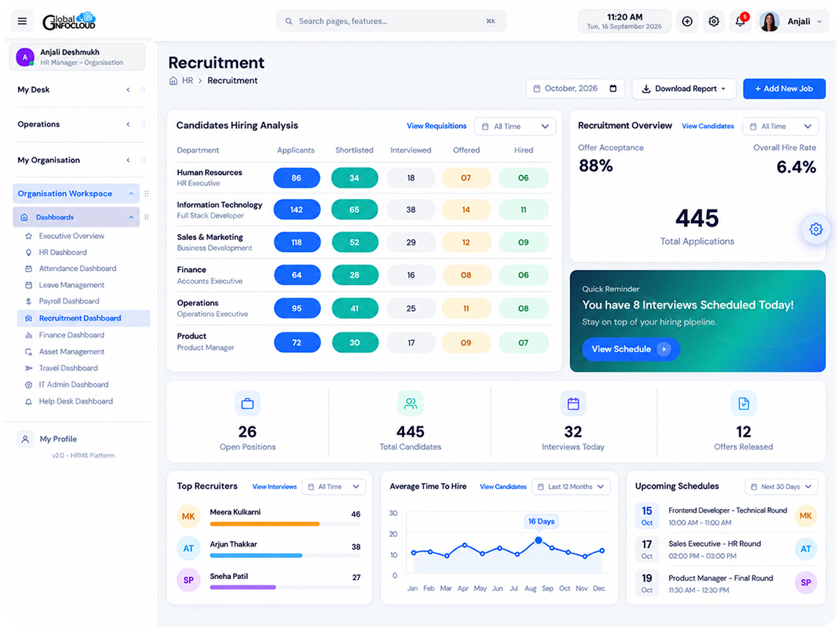
Task: Open Candidates Hiring Analysis All Time dropdown
Action: tap(515, 126)
